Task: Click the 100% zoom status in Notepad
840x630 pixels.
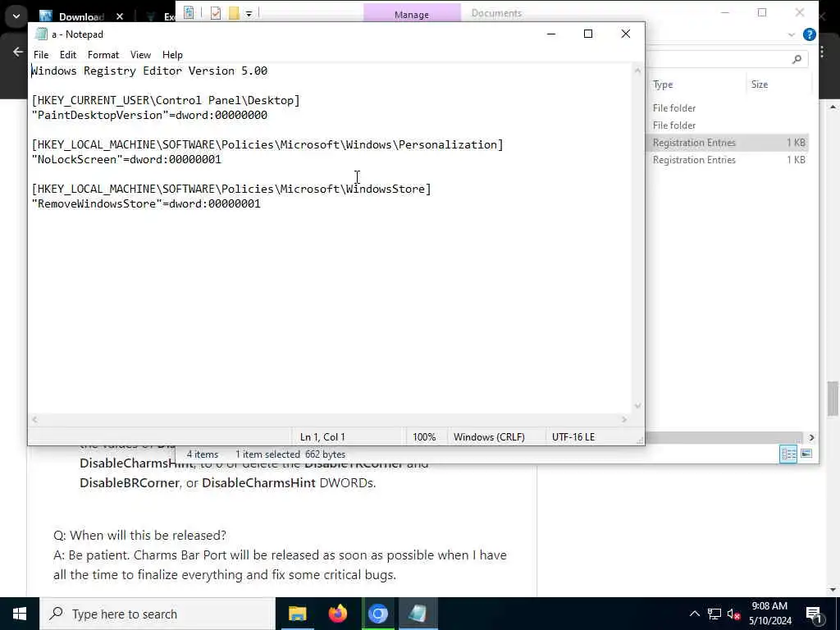Action: [424, 437]
